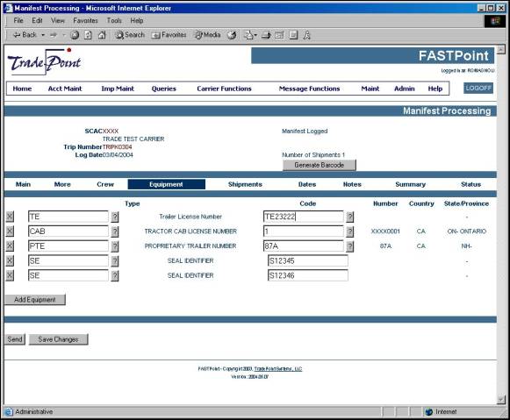510x420 pixels.
Task: Switch to the Summary tab
Action: click(x=411, y=184)
